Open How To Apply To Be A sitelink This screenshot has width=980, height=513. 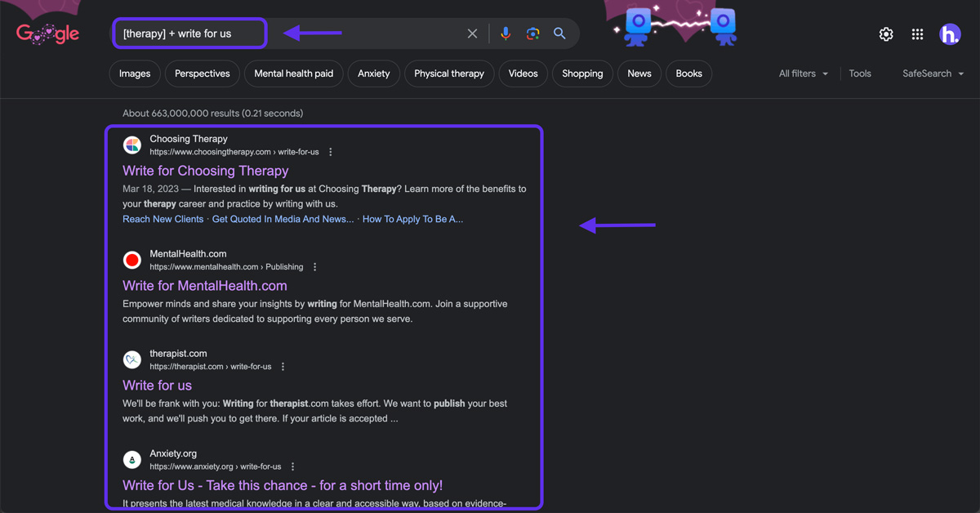coord(412,219)
